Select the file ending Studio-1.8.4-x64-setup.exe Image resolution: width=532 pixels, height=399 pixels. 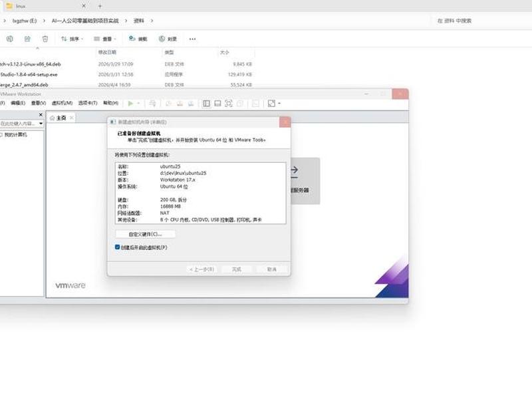click(29, 74)
